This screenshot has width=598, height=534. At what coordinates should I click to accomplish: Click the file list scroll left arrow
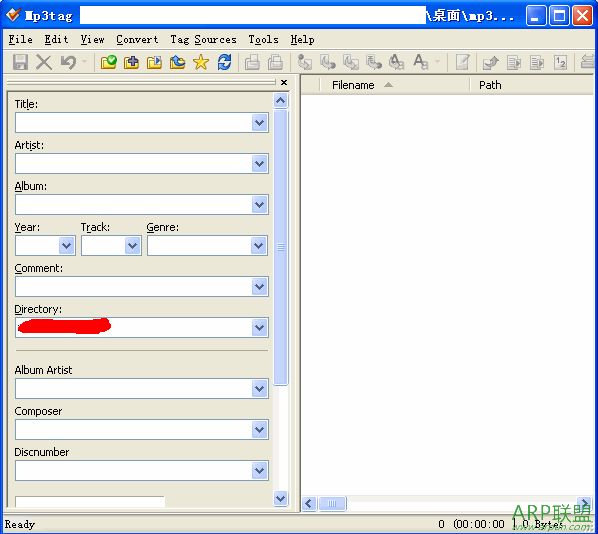(x=309, y=503)
